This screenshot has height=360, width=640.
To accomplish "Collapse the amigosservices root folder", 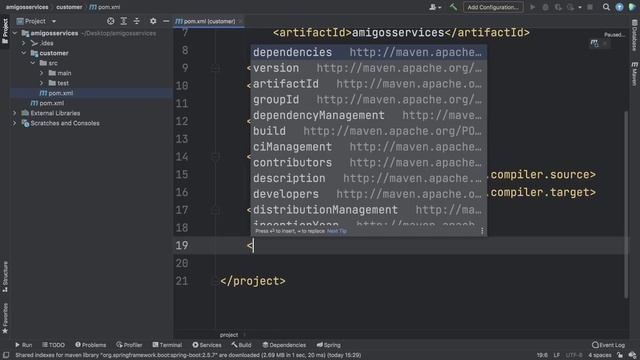I will [15, 33].
